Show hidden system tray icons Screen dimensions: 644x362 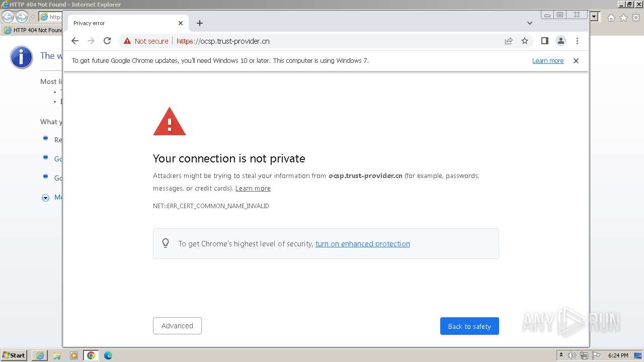561,355
